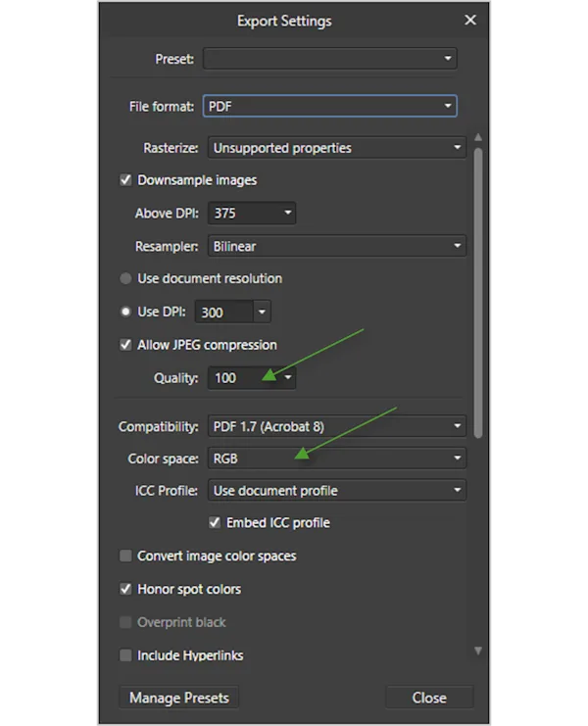Open the Quality slider dropdown arrow
This screenshot has width=588, height=726.
click(x=287, y=378)
